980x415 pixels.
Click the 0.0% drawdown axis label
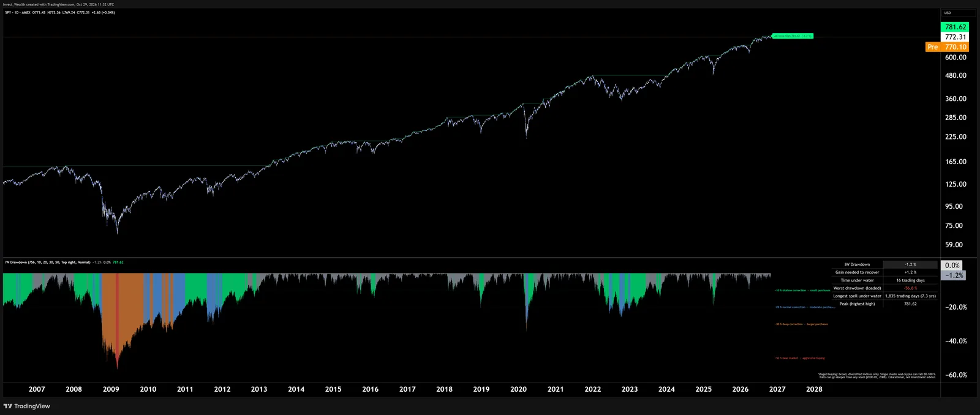point(952,266)
